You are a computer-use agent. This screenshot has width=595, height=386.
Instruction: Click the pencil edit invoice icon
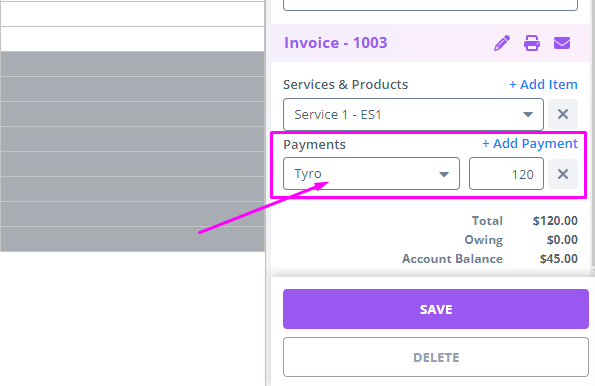pyautogui.click(x=502, y=43)
